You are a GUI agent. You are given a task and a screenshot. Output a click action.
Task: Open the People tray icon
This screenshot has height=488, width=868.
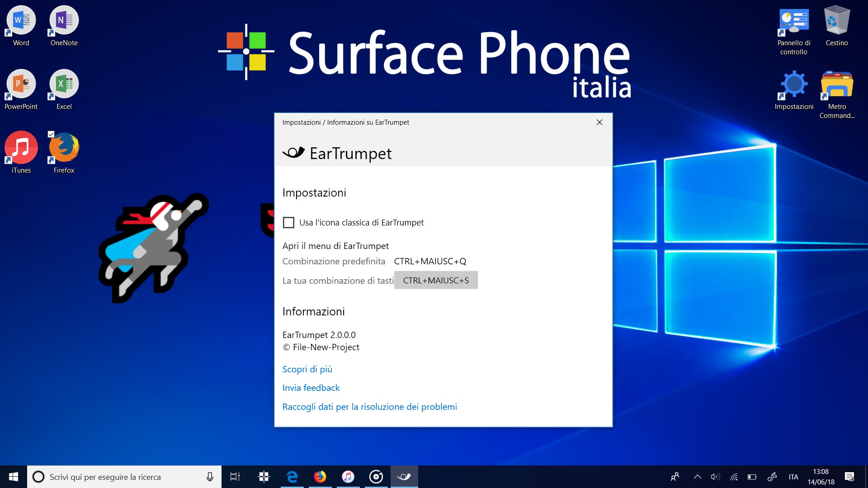(x=675, y=477)
